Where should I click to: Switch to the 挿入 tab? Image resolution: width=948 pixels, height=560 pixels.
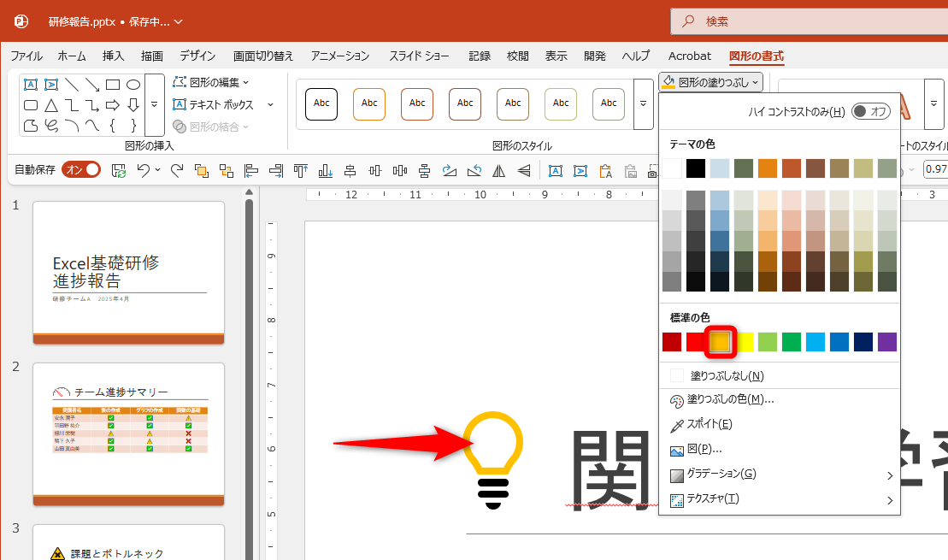point(113,56)
